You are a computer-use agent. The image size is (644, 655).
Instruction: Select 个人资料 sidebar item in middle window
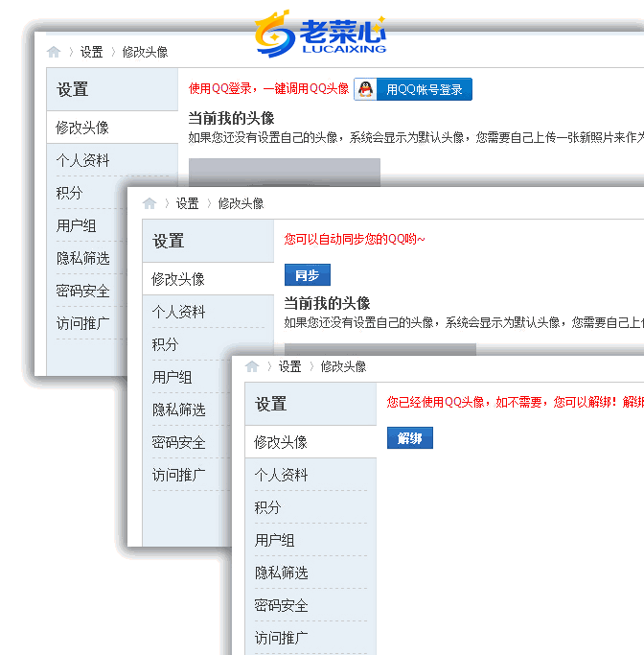coord(178,312)
